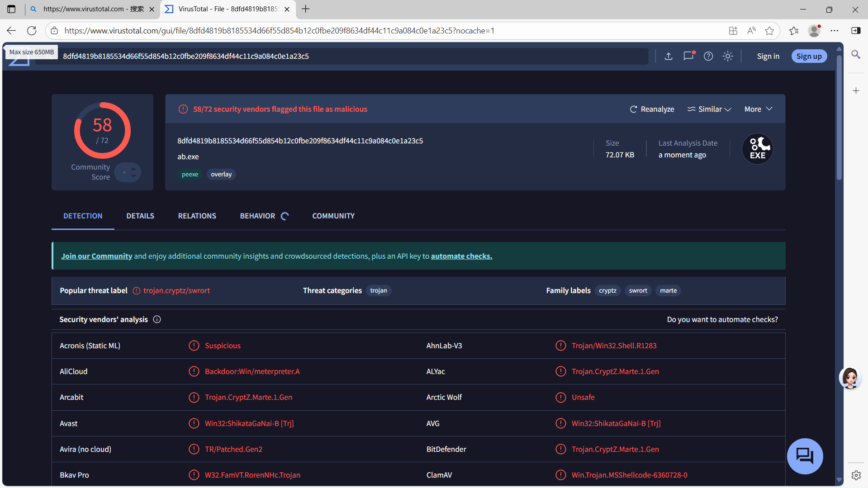Open the help question mark icon
The image size is (868, 488).
(x=708, y=56)
